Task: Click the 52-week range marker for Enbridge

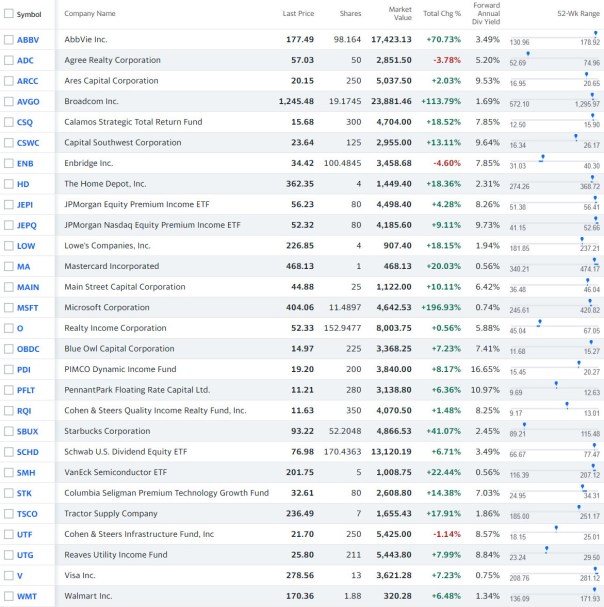Action: [542, 158]
